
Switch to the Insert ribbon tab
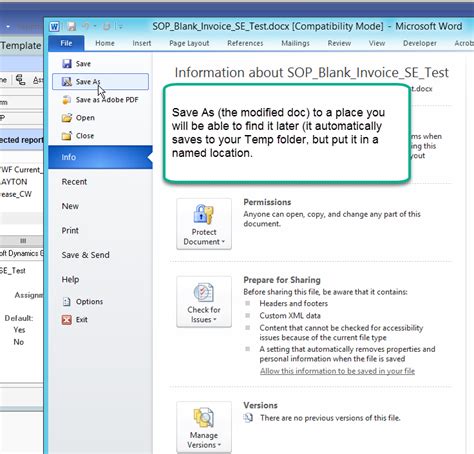[142, 43]
